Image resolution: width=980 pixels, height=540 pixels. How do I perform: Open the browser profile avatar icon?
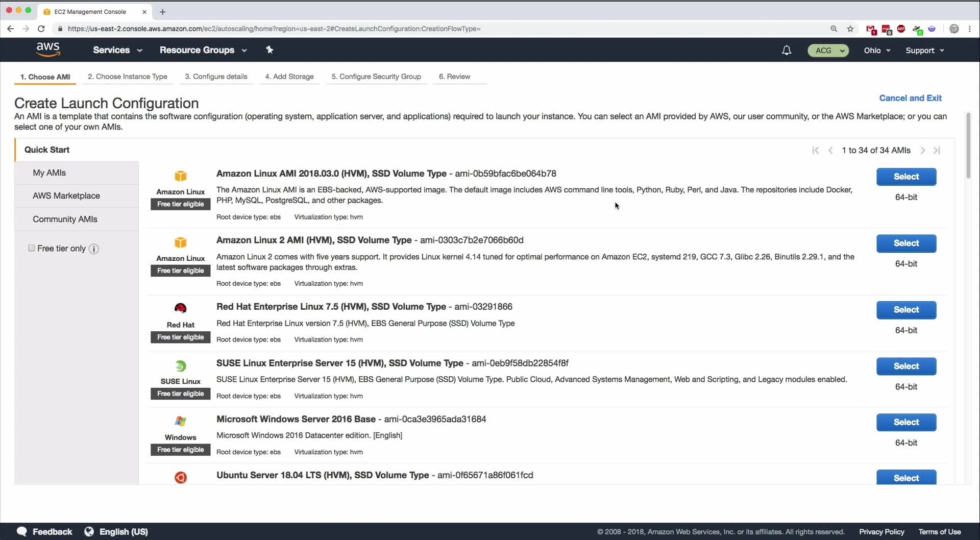[954, 29]
